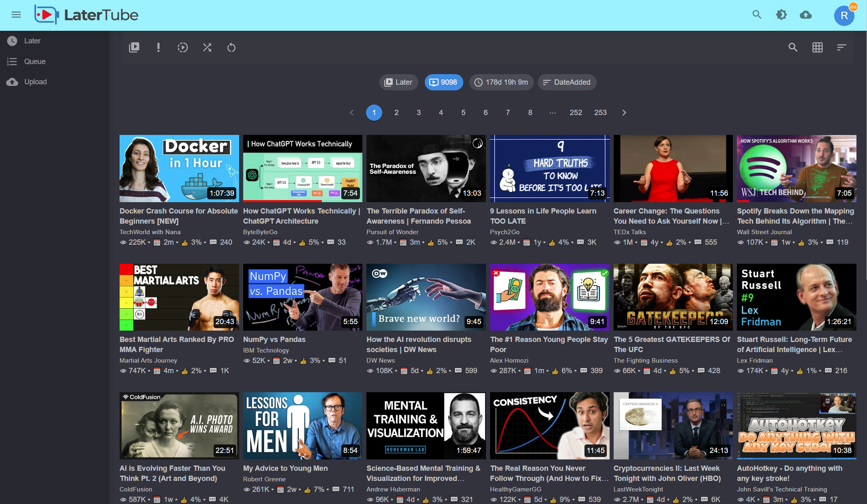Click the refresh toolbar icon
Viewport: 867px width, 504px height.
click(x=231, y=47)
